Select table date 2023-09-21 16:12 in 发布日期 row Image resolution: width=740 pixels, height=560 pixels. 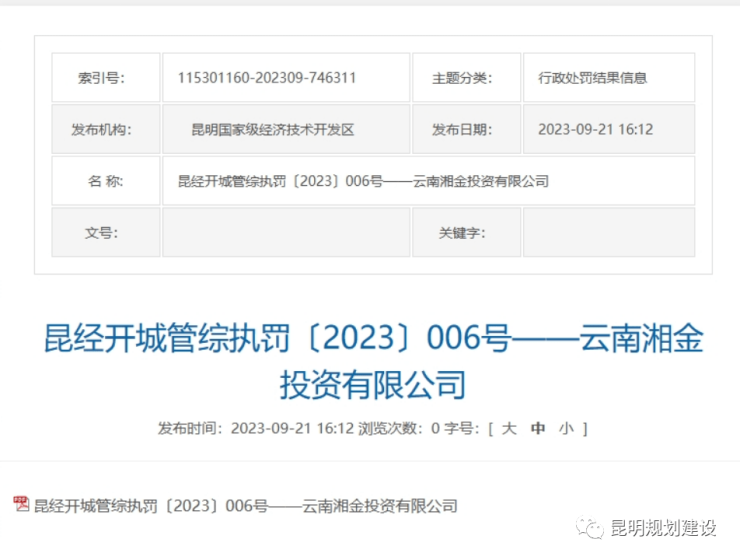coord(596,129)
